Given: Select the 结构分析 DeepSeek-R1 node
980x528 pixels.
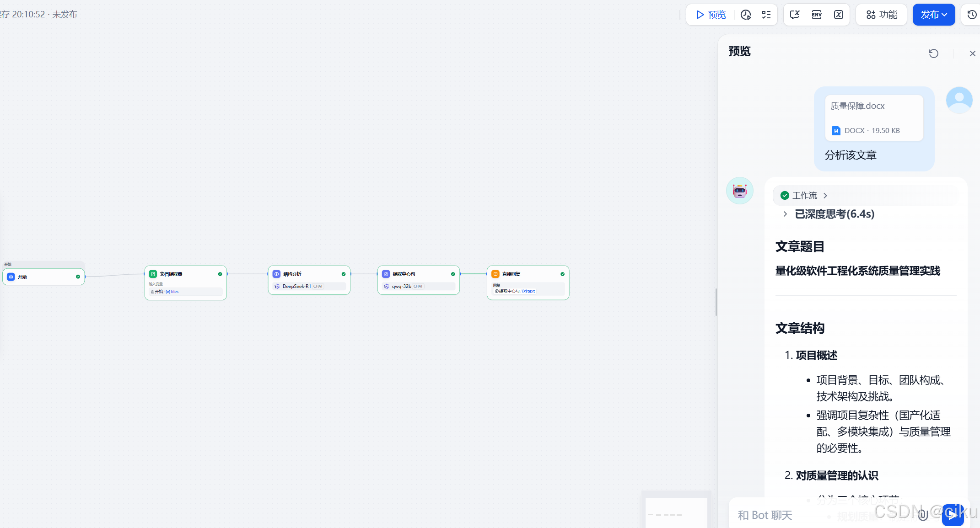Looking at the screenshot, I should click(309, 280).
